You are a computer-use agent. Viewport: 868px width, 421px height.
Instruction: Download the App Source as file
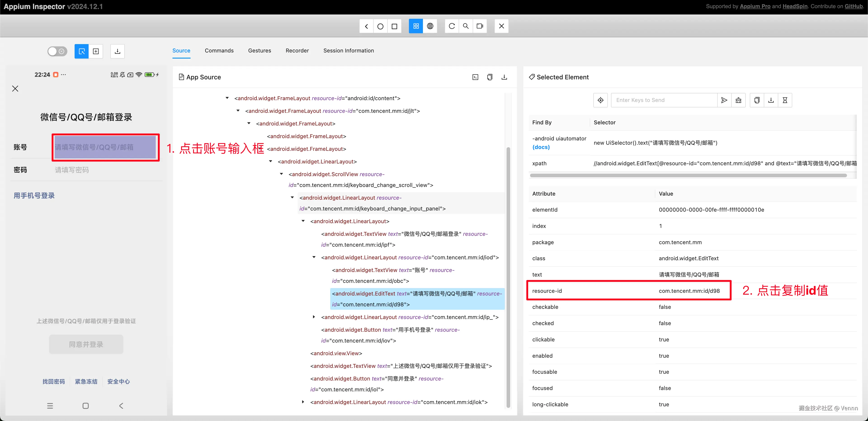(504, 77)
